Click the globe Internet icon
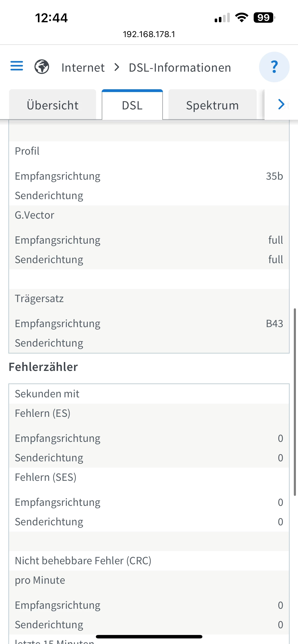This screenshot has width=298, height=644. (x=42, y=67)
